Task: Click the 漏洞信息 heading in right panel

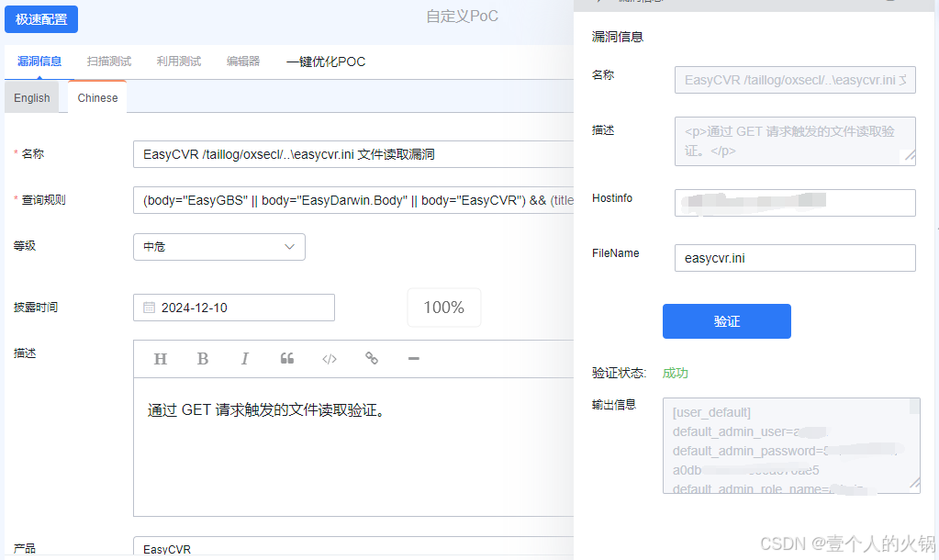Action: click(618, 37)
